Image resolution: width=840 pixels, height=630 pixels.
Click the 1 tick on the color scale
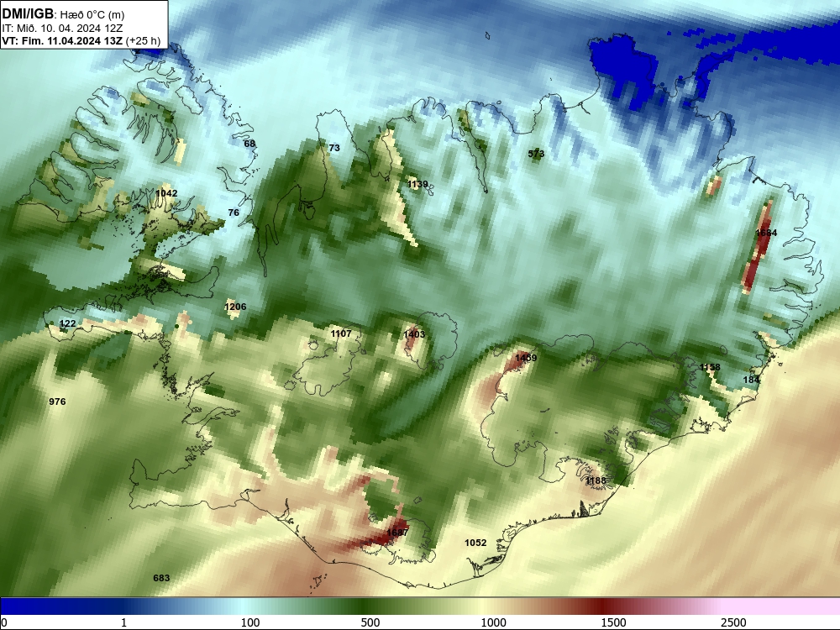tap(123, 622)
